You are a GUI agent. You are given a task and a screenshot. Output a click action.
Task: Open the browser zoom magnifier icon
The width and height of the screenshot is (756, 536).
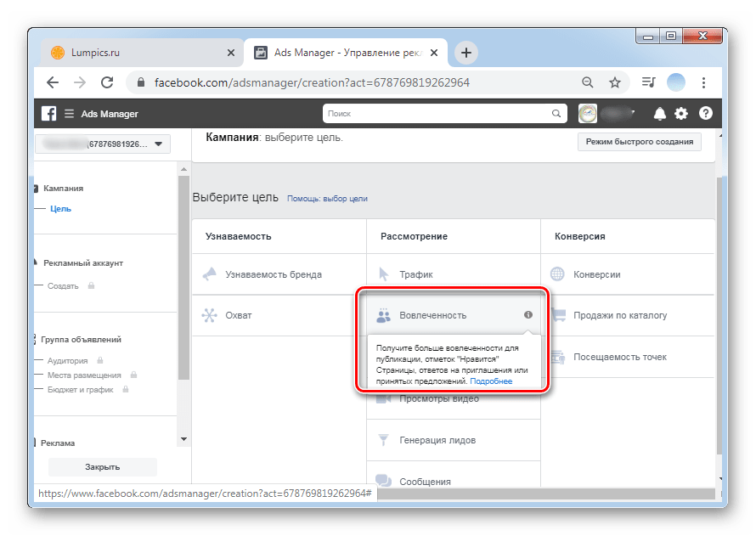(x=587, y=82)
